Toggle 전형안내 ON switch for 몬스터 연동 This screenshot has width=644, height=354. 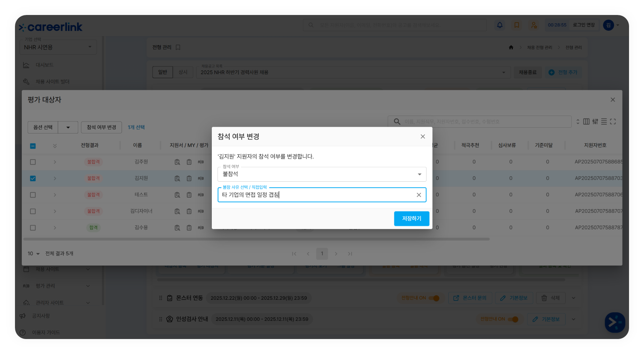coord(434,298)
